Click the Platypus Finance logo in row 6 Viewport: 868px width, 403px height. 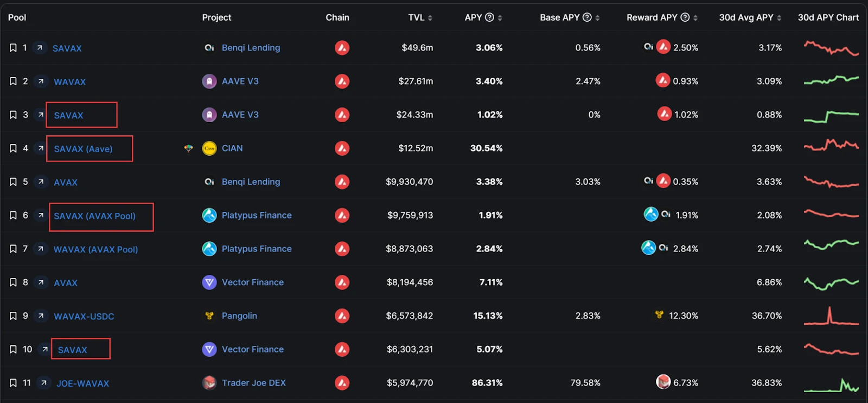point(209,216)
